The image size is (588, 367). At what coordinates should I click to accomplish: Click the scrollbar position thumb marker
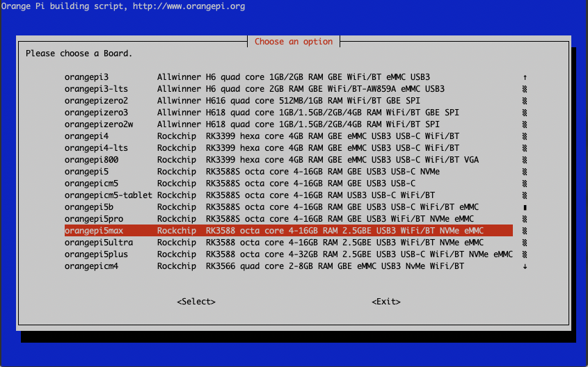coord(525,207)
